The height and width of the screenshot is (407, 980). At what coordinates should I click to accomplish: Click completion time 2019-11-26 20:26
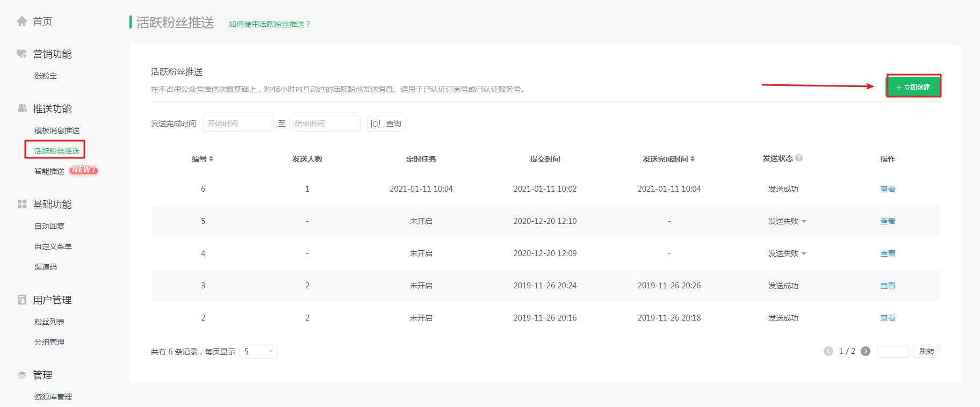pyautogui.click(x=669, y=286)
